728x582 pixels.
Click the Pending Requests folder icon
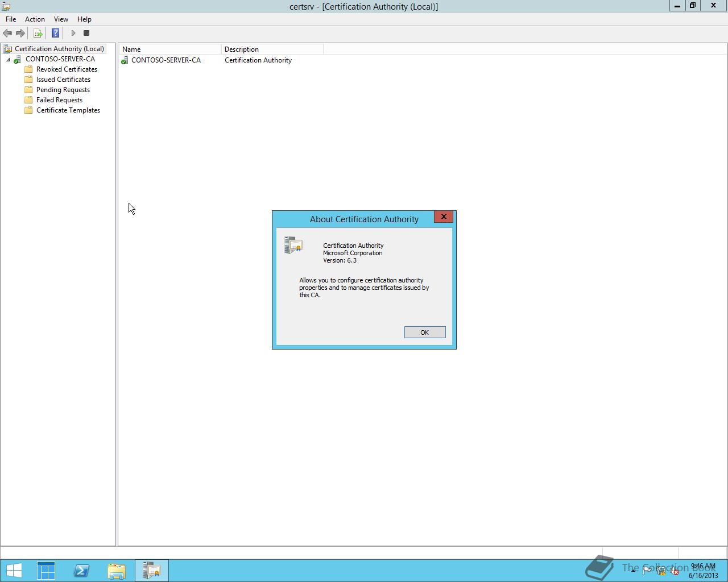pyautogui.click(x=28, y=90)
